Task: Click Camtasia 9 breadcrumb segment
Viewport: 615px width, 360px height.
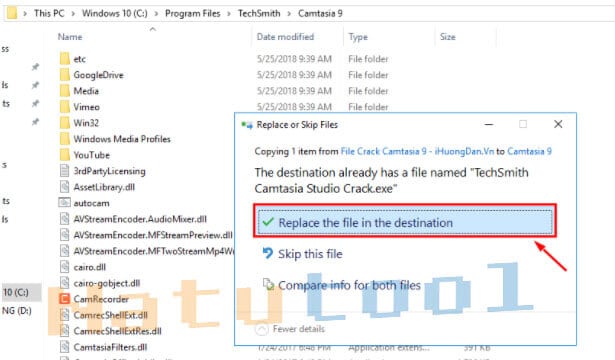Action: coord(320,13)
